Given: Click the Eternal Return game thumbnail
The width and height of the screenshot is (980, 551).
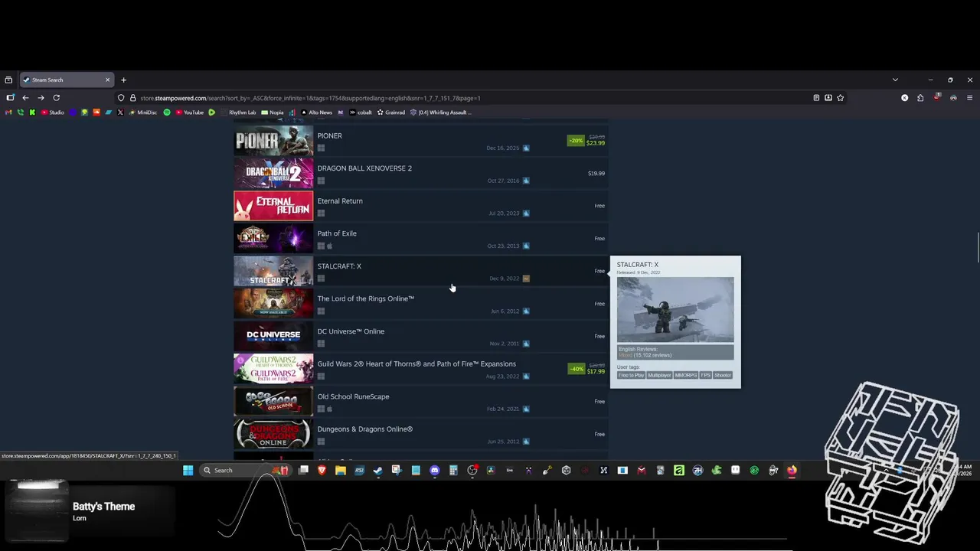Looking at the screenshot, I should (x=273, y=206).
